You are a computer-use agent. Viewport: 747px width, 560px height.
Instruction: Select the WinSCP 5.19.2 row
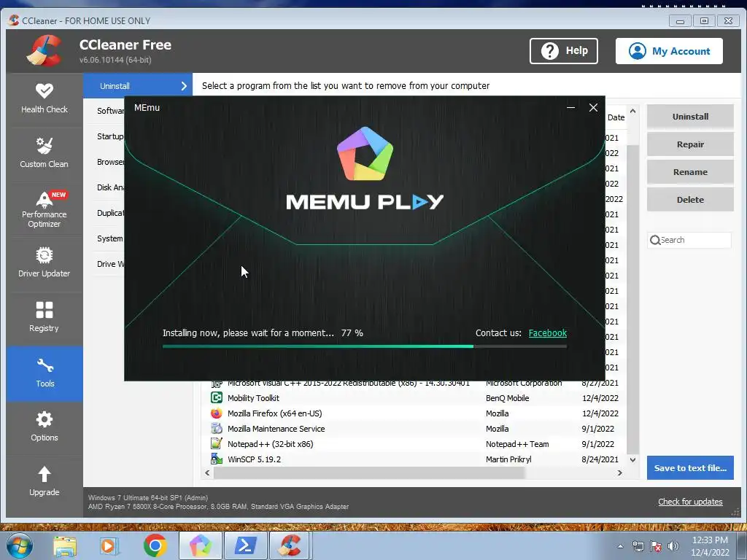414,459
